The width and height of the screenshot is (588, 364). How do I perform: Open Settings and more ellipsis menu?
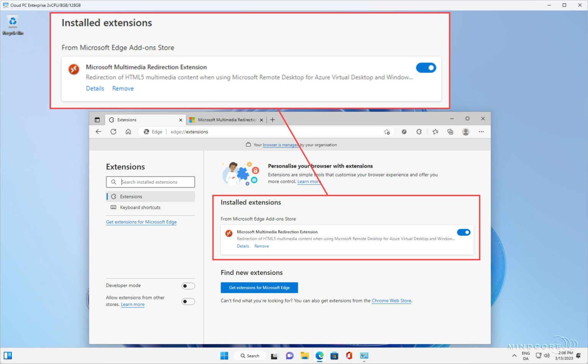pyautogui.click(x=481, y=132)
